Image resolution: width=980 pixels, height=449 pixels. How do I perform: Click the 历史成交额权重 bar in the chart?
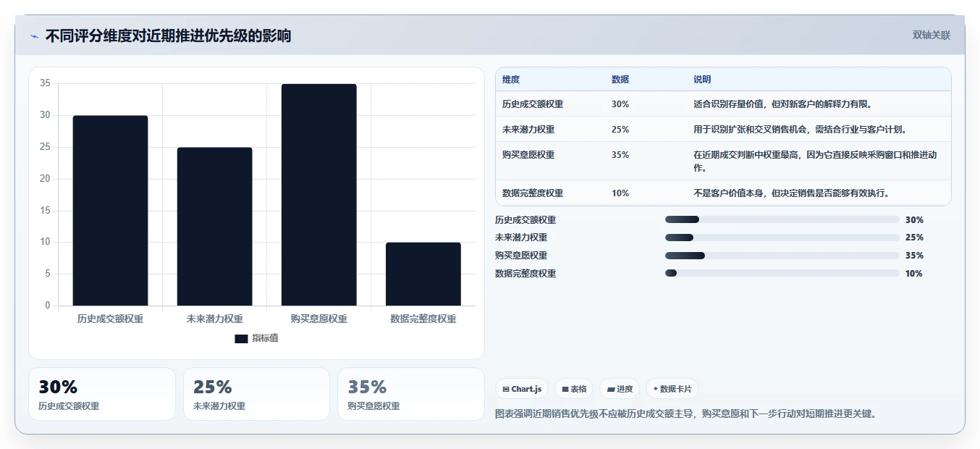point(110,211)
